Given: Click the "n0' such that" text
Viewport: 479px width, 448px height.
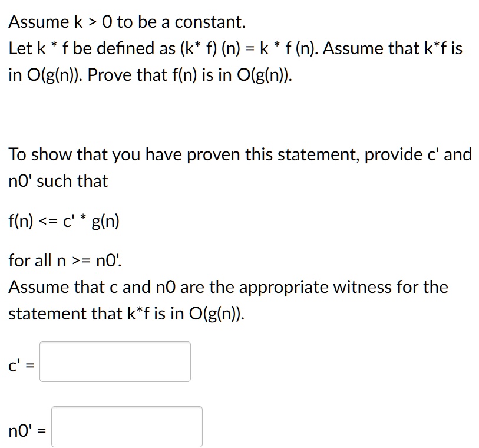Looking at the screenshot, I should (58, 181).
